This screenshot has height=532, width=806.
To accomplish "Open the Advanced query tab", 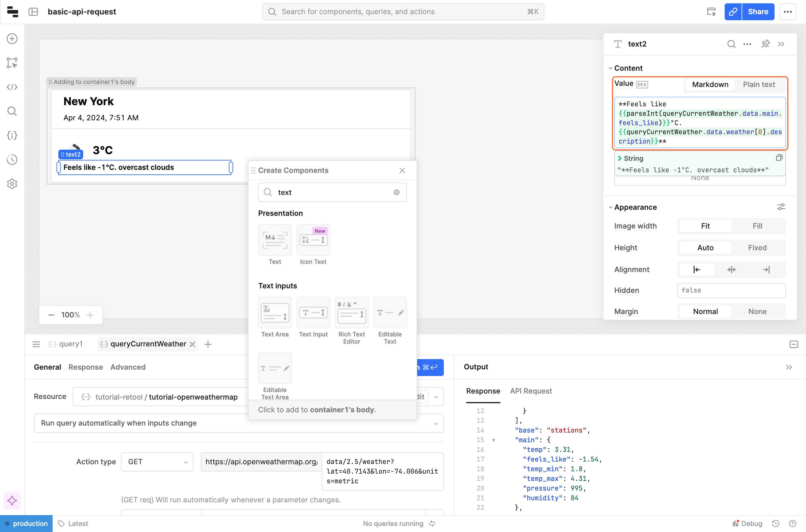I will click(128, 367).
